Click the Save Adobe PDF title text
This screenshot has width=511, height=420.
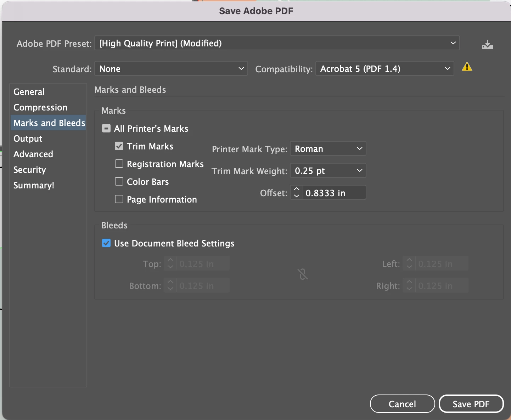[x=256, y=11]
